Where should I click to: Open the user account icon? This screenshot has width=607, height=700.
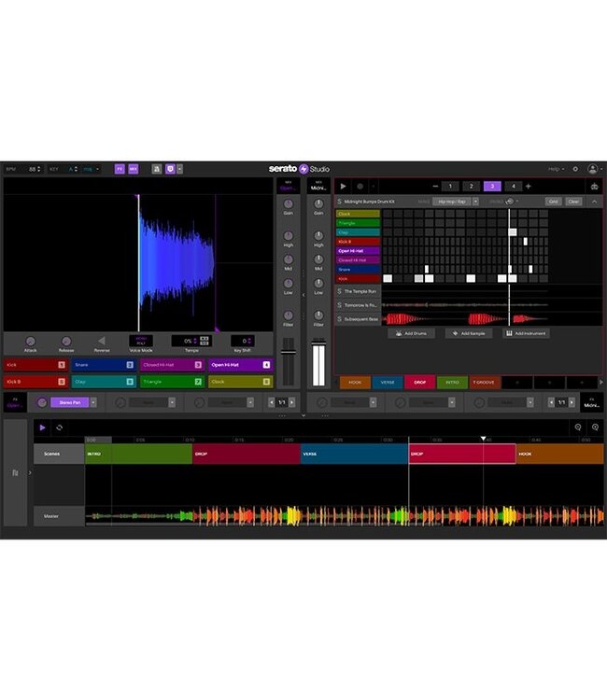pos(593,169)
